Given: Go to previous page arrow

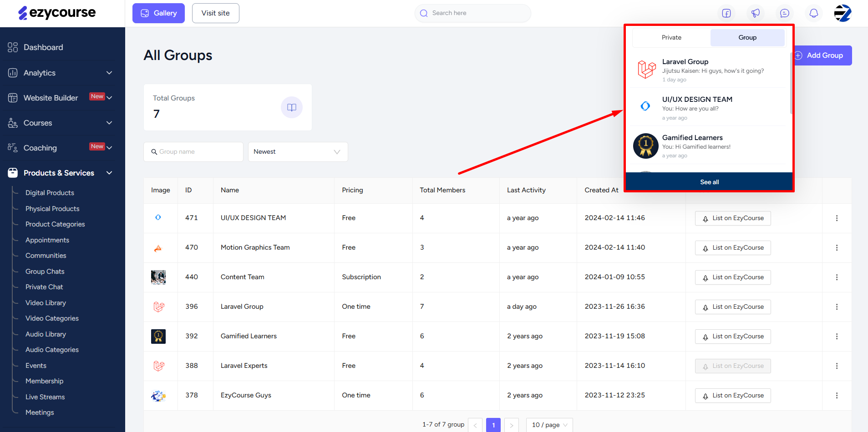Looking at the screenshot, I should (475, 425).
